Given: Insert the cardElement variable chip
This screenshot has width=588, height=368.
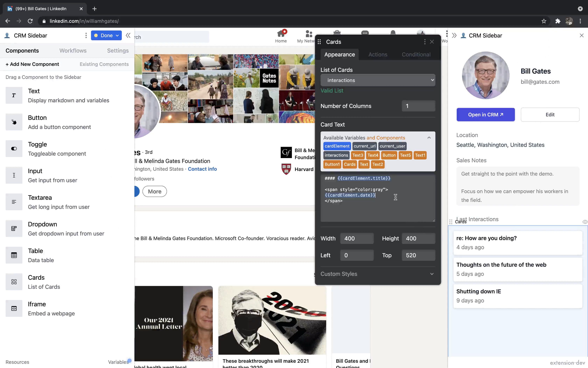Looking at the screenshot, I should coord(337,146).
